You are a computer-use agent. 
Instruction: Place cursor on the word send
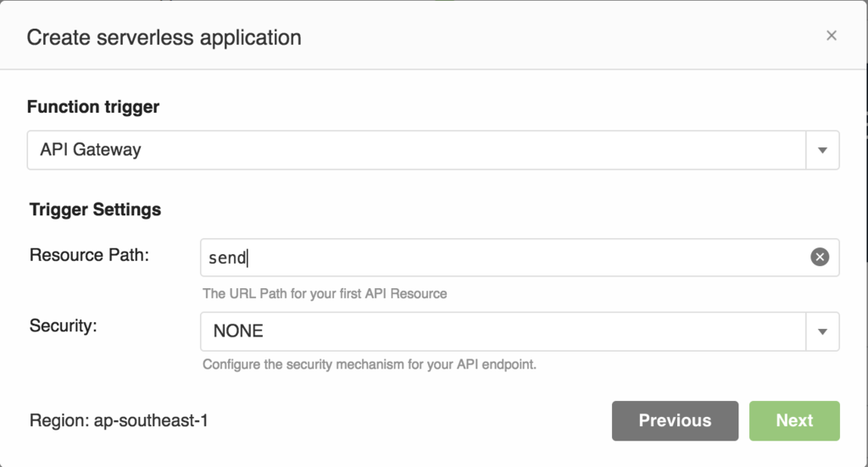227,258
